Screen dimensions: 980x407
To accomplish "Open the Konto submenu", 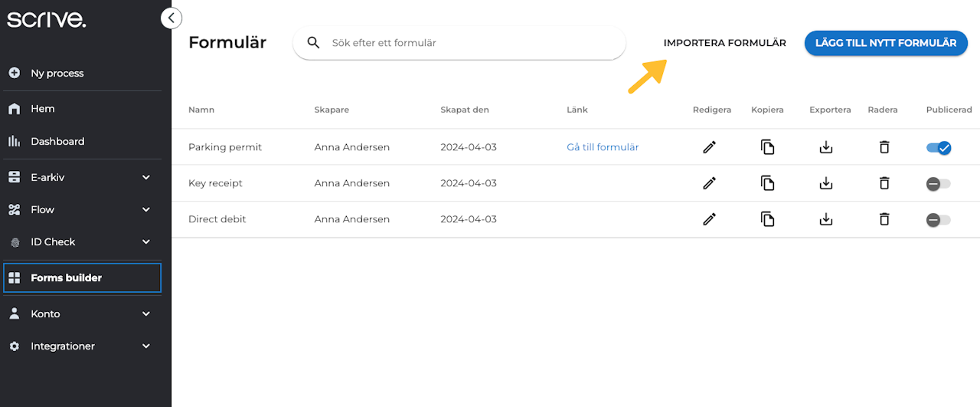I will [146, 313].
